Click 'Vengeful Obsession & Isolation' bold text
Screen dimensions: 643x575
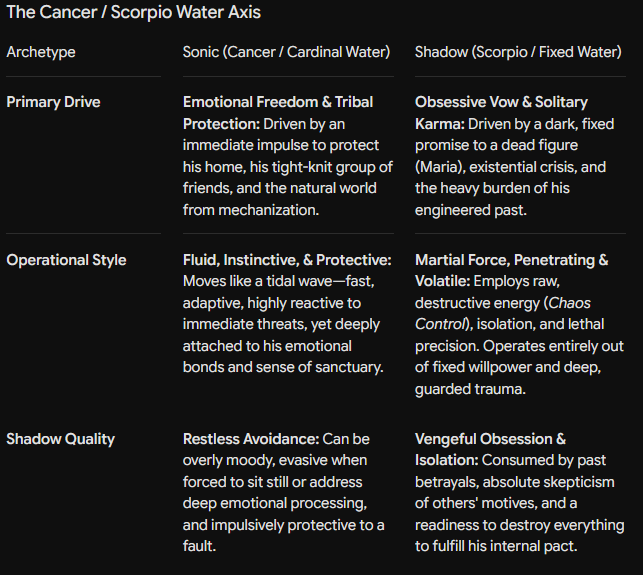tap(490, 450)
